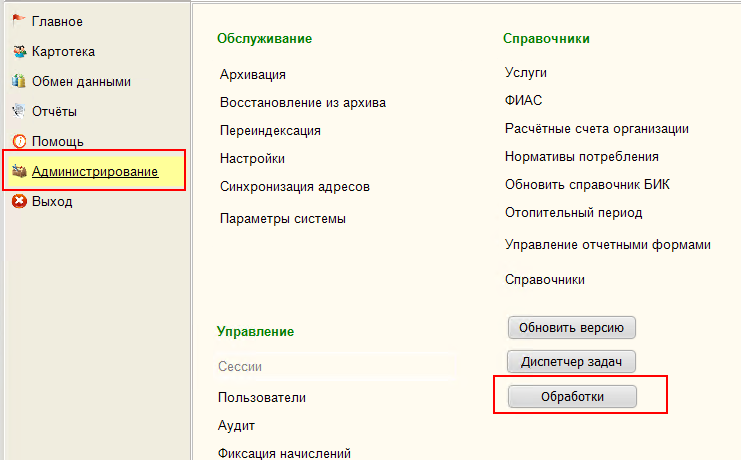Open Фиксация начислений
The height and width of the screenshot is (460, 741).
coord(284,453)
